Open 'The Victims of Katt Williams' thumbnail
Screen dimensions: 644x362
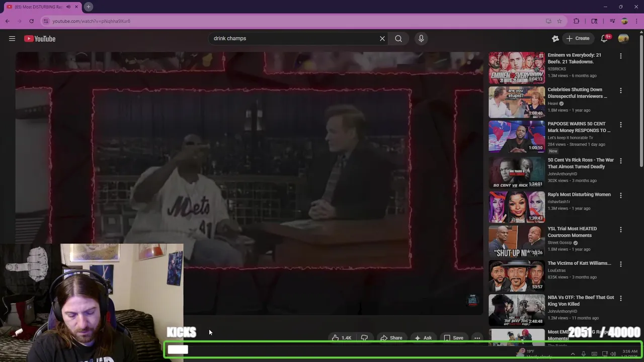pos(517,276)
